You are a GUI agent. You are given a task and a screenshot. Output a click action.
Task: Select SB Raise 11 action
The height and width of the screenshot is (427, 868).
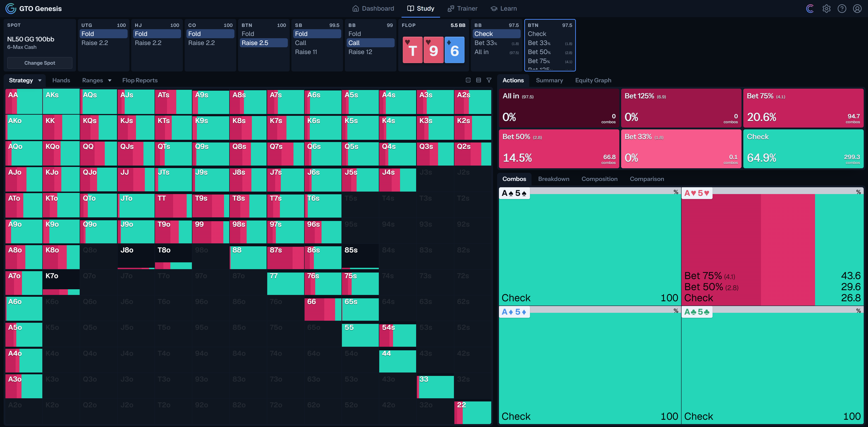coord(317,52)
